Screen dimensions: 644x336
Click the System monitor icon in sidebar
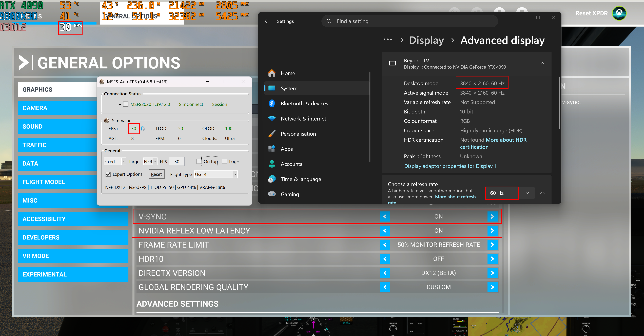tap(272, 88)
